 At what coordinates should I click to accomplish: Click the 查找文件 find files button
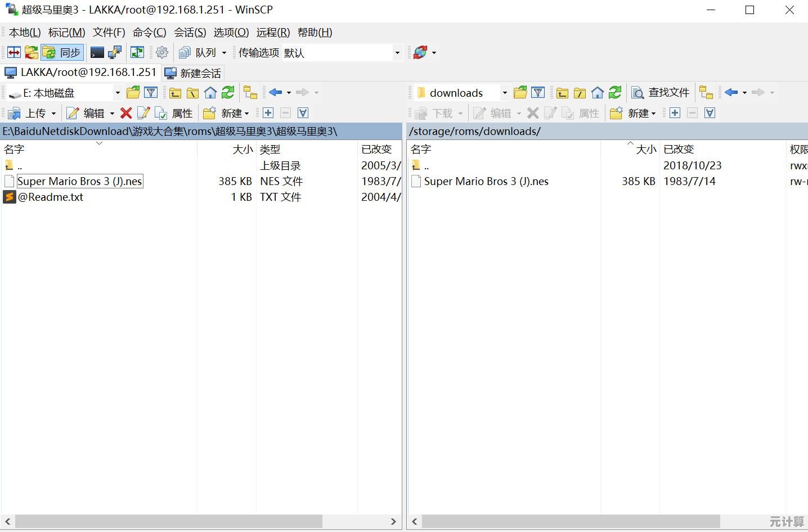tap(661, 92)
